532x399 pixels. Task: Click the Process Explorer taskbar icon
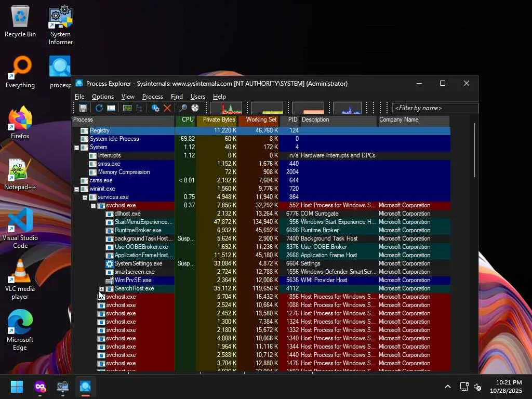pyautogui.click(x=85, y=387)
